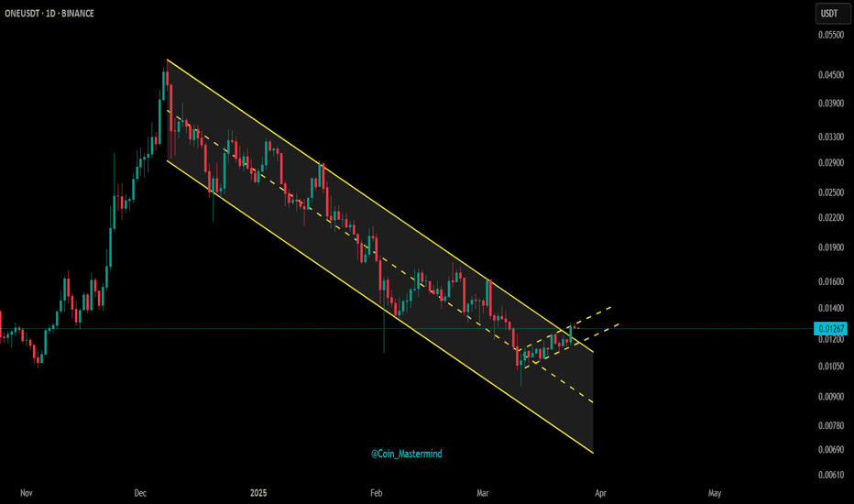Click the 0.01050 price axis label
This screenshot has height=504, width=854.
click(x=831, y=367)
